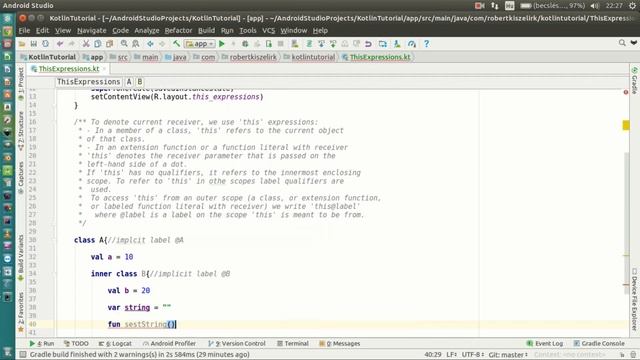Image resolution: width=640 pixels, height=360 pixels.
Task: Toggle the Terminal tool window
Action: point(293,344)
